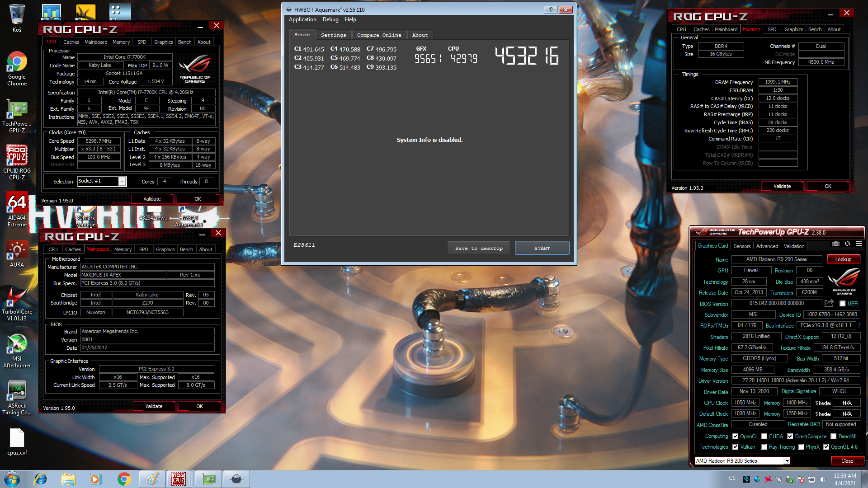Click the Bus Interface question mark icon

tap(859, 325)
